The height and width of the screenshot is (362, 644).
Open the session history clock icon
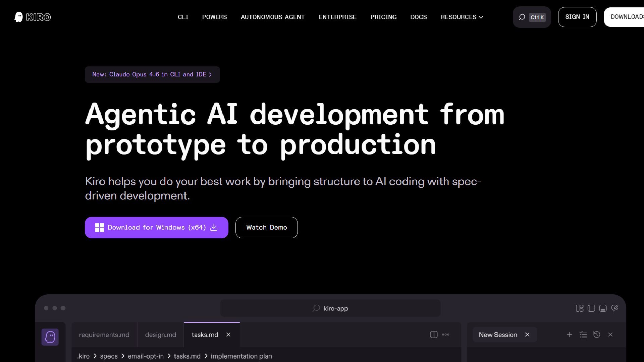pos(597,335)
